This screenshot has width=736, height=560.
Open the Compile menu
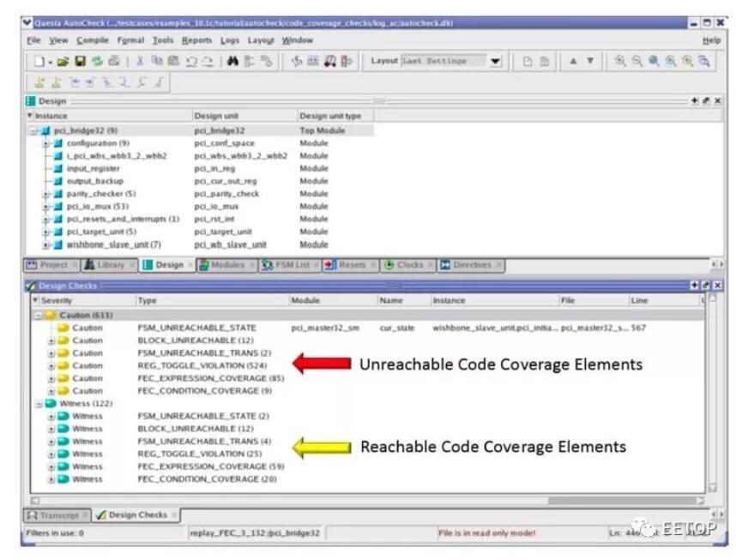point(92,40)
